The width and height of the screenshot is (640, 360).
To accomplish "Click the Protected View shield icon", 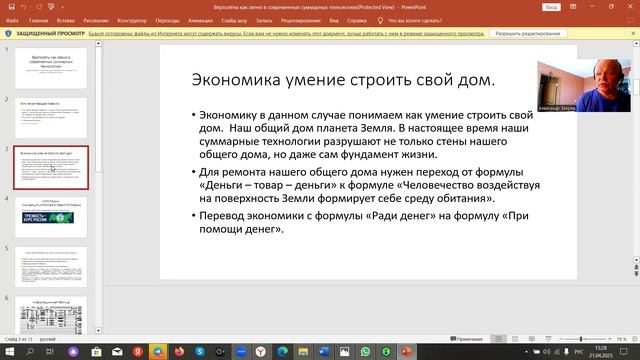I will click(8, 33).
